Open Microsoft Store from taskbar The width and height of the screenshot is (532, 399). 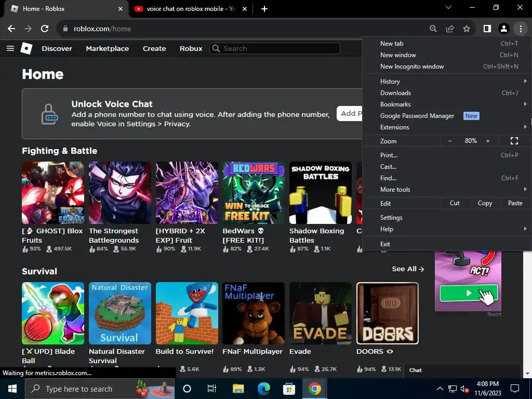(289, 389)
